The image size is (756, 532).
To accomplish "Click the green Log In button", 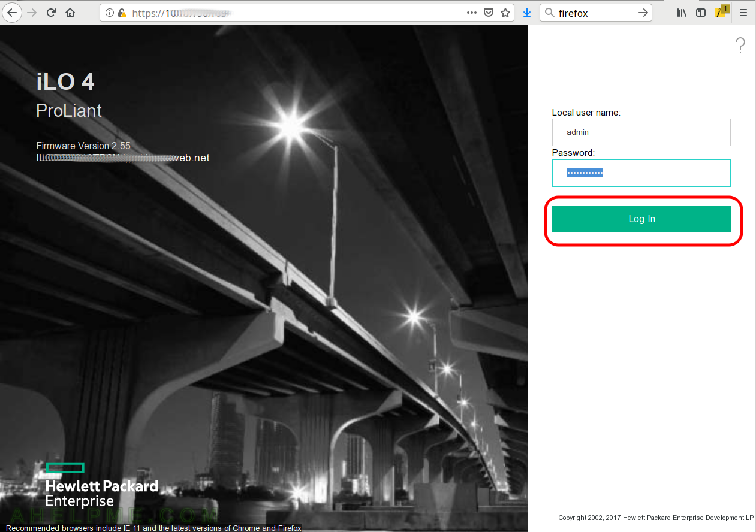I will coord(641,219).
